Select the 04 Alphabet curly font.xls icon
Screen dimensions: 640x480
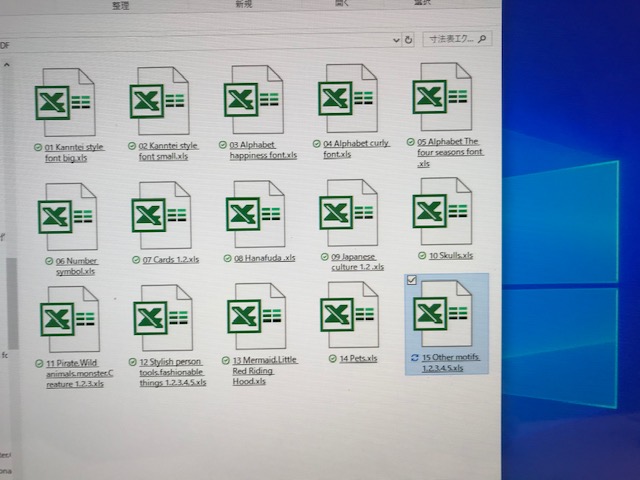pos(348,98)
